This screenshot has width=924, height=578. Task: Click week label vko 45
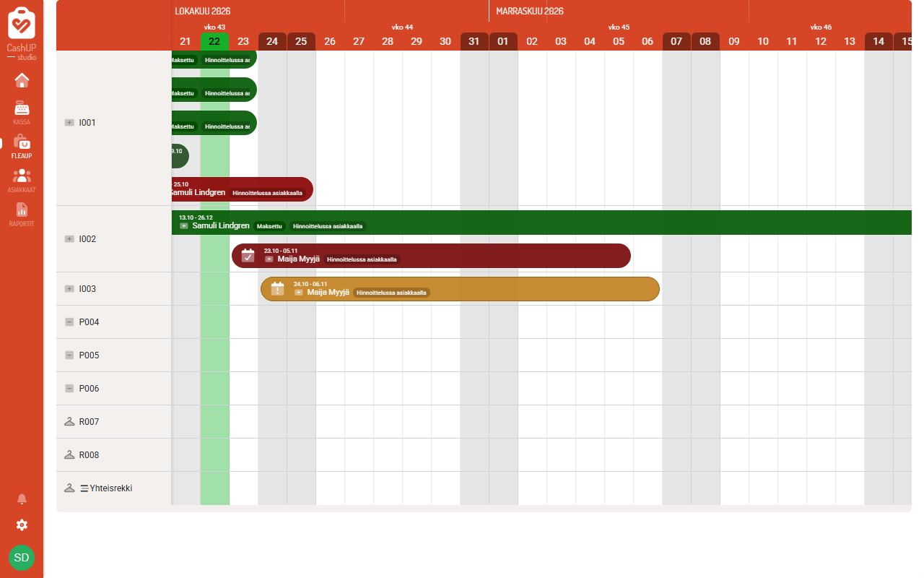tap(619, 27)
